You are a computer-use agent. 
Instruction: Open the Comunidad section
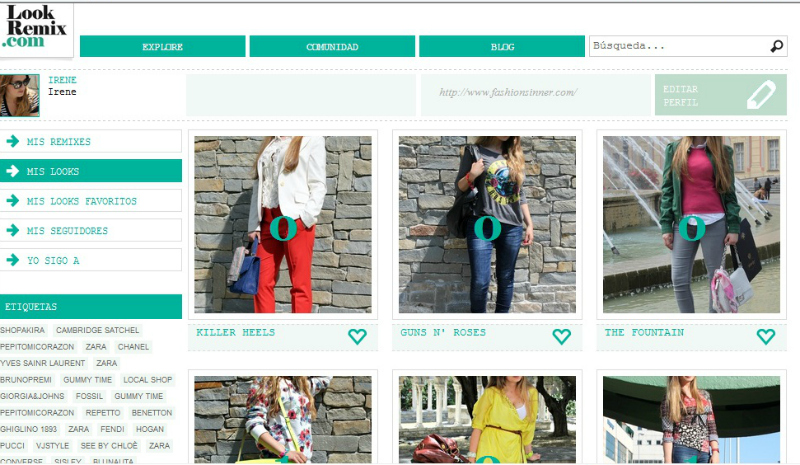tap(332, 46)
